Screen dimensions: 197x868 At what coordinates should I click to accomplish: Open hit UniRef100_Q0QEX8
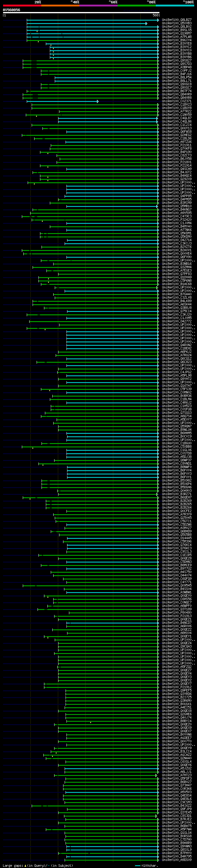pyautogui.click(x=176, y=711)
